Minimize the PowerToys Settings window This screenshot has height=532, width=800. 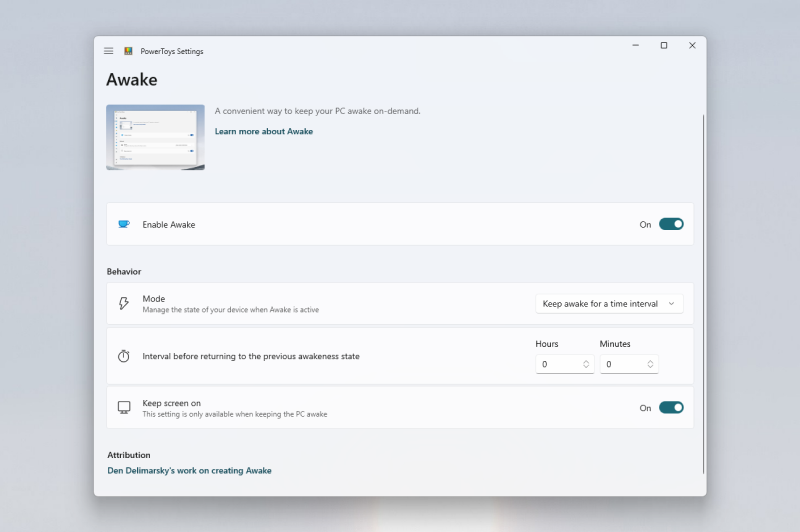pos(636,45)
